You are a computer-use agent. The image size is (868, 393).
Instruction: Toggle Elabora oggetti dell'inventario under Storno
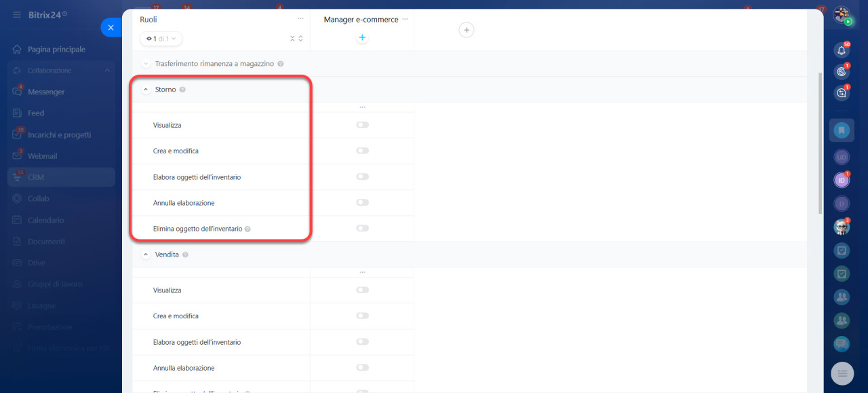click(362, 176)
